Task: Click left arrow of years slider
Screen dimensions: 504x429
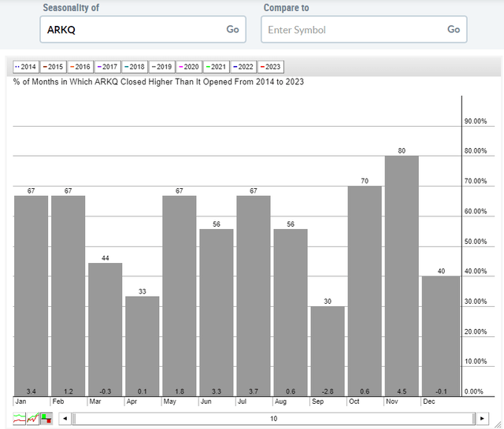Action: [65, 419]
